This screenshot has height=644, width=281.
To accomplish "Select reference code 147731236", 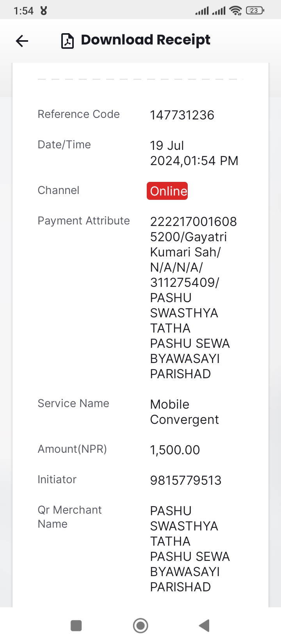I will tap(182, 115).
